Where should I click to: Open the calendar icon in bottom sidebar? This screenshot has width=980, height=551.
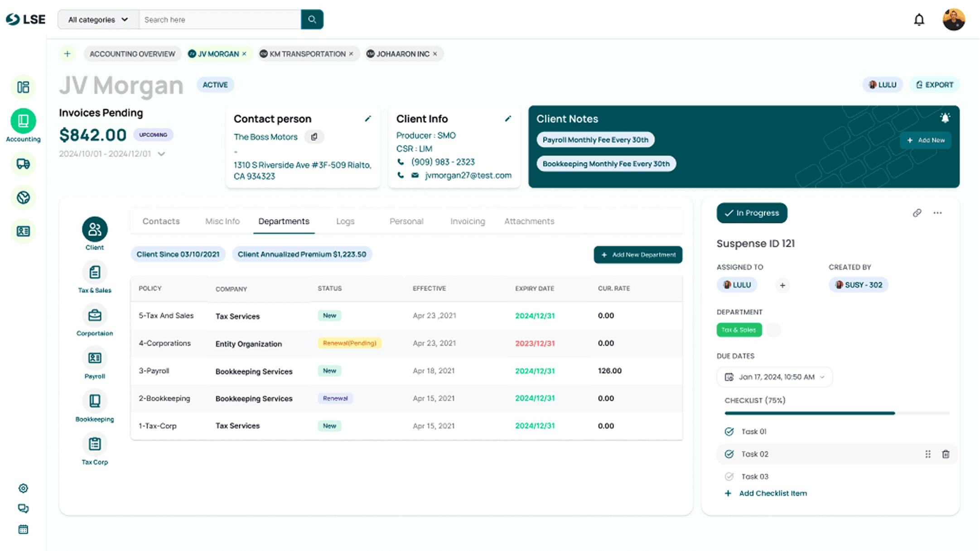pyautogui.click(x=23, y=529)
